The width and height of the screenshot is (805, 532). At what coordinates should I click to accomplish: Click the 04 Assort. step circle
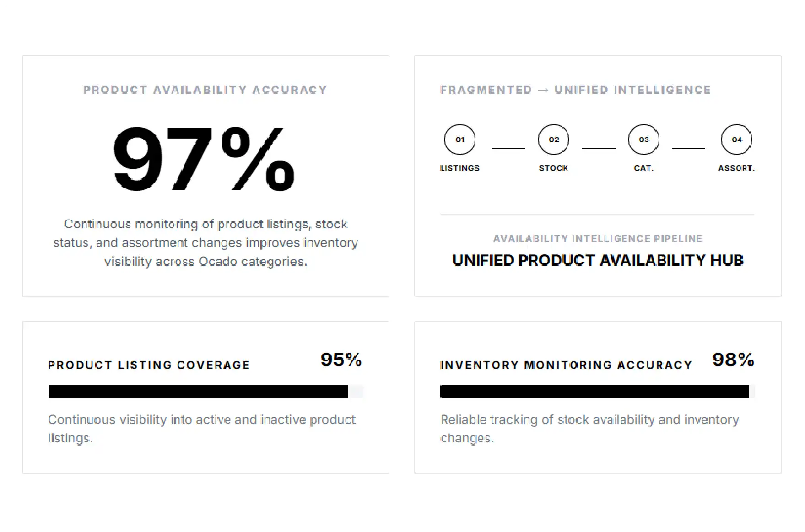coord(736,140)
